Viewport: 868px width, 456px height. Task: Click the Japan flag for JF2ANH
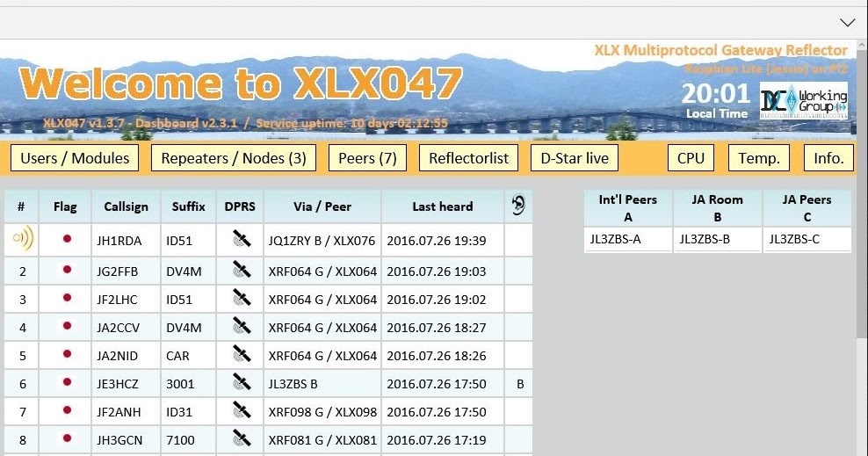(67, 410)
